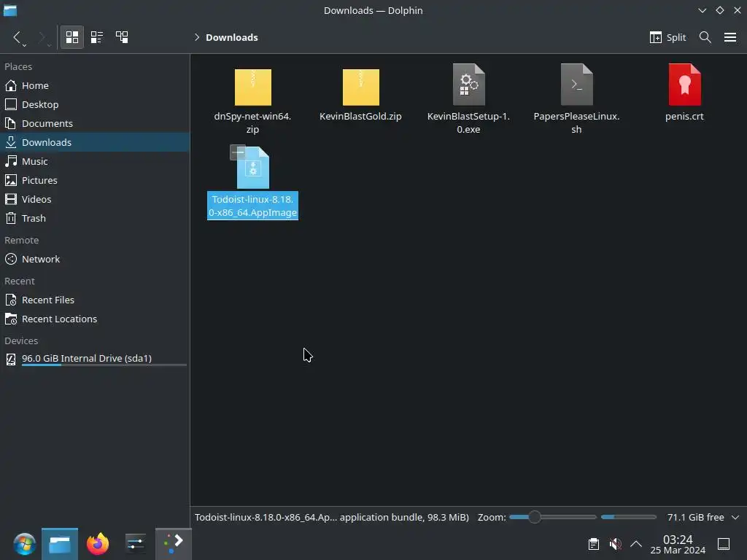Screen dimensions: 747x560
Task: Deselect the Todoist AppImage via the minus toggle
Action: coord(238,152)
